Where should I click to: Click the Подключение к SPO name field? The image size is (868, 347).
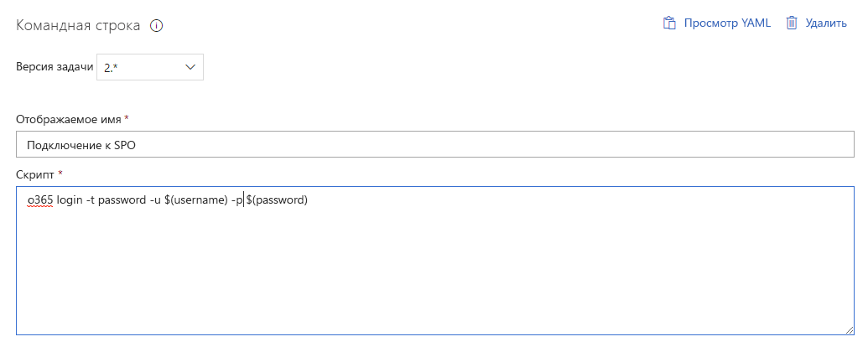[435, 144]
